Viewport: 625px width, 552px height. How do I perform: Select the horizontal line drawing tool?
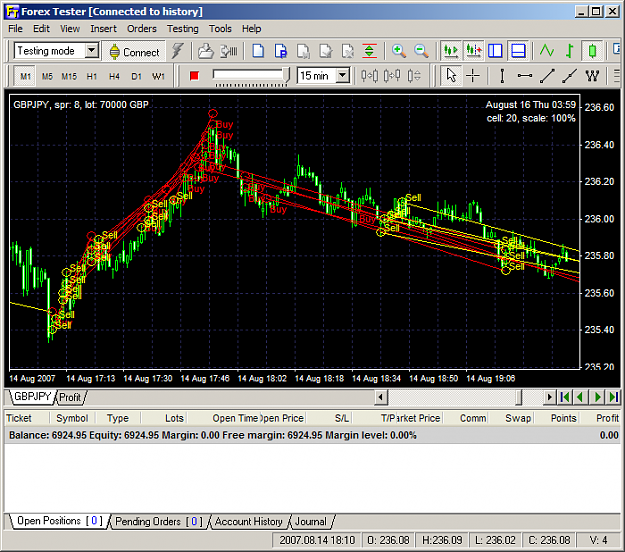[x=525, y=75]
